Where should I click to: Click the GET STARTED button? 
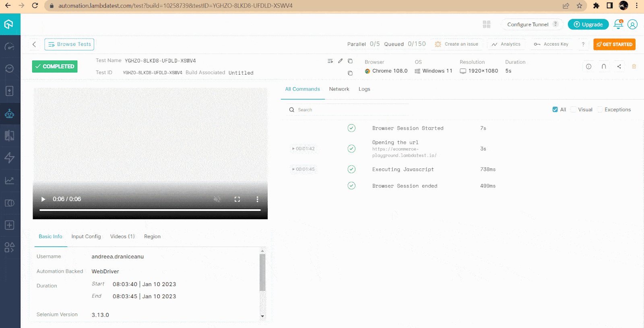tap(614, 44)
